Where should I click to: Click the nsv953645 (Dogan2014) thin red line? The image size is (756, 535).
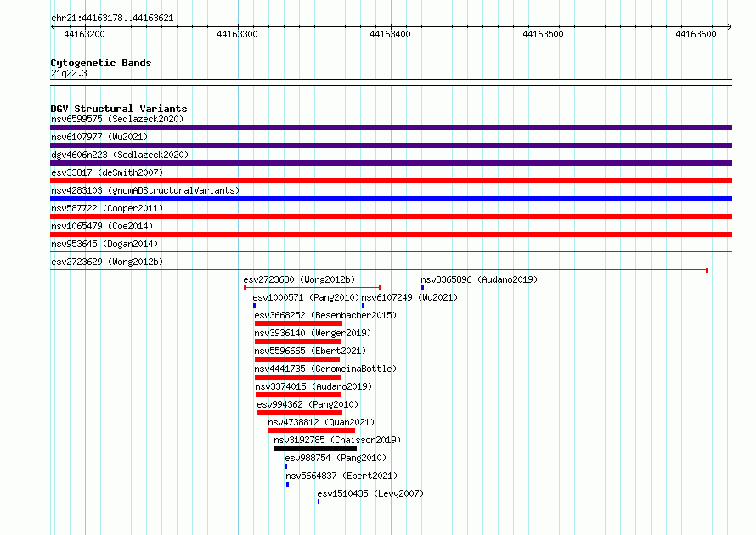pos(391,251)
